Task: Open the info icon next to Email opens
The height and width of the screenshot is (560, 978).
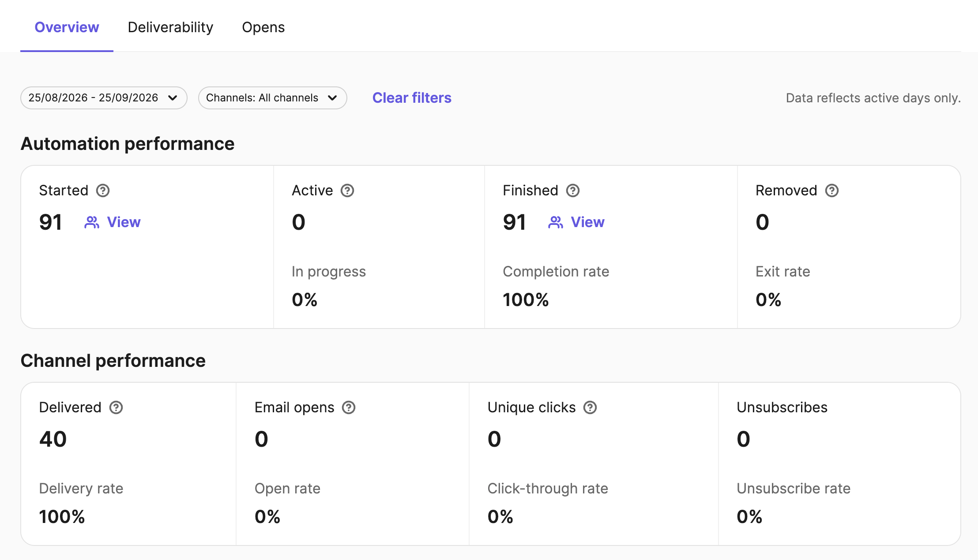Action: pos(349,407)
